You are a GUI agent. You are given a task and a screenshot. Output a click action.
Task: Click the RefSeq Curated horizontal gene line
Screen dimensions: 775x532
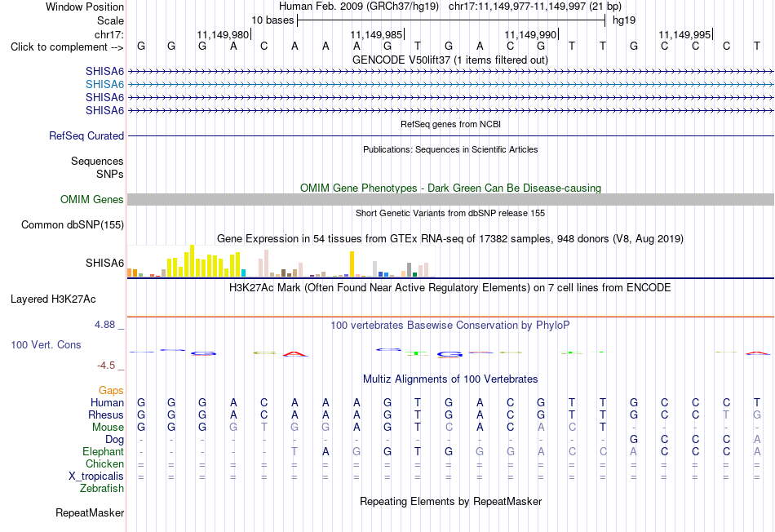click(450, 135)
